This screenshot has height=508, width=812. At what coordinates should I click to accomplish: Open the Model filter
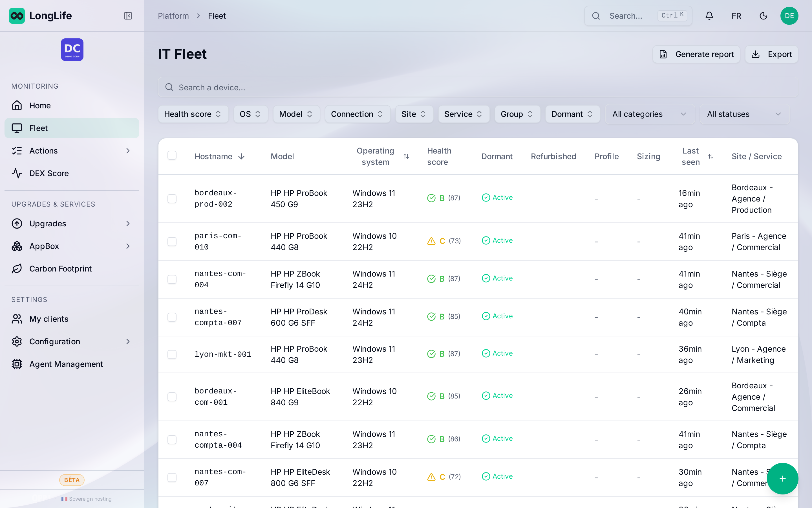point(296,114)
